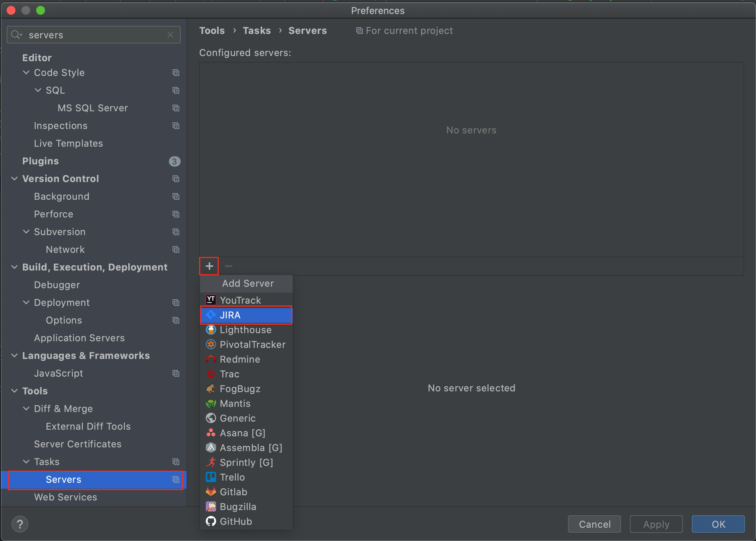
Task: Collapse the Diff & Merge node
Action: [26, 409]
